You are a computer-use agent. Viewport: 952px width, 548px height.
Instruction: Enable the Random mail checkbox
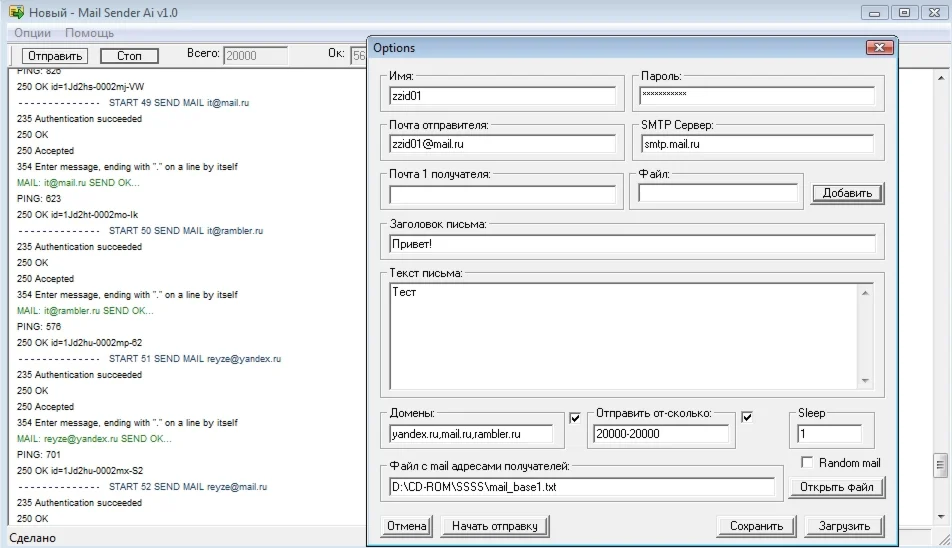pos(808,463)
